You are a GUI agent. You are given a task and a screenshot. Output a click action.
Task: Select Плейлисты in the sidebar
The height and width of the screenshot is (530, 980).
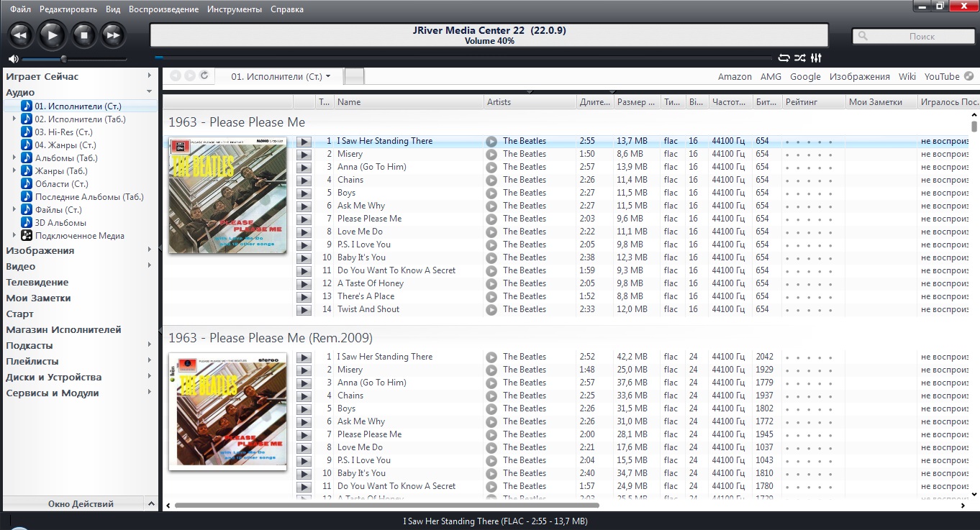coord(32,361)
